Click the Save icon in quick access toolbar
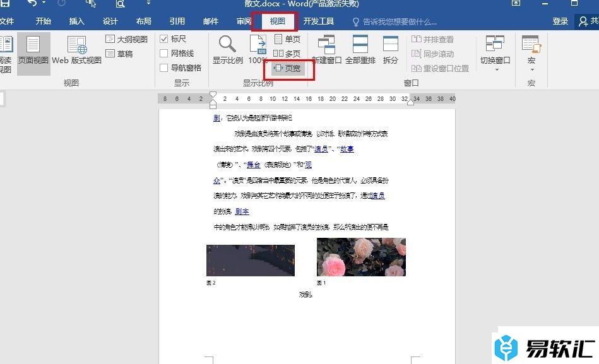The image size is (599, 364). [x=5, y=3]
